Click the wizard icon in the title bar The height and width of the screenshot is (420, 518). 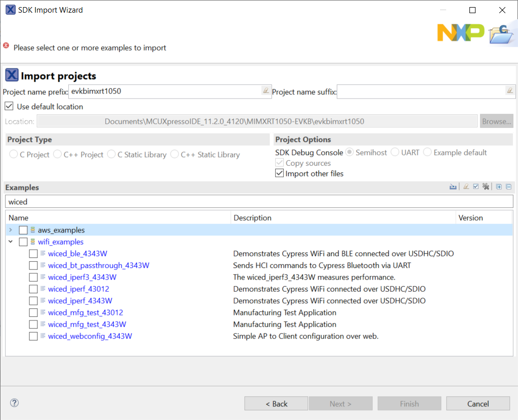(10, 10)
